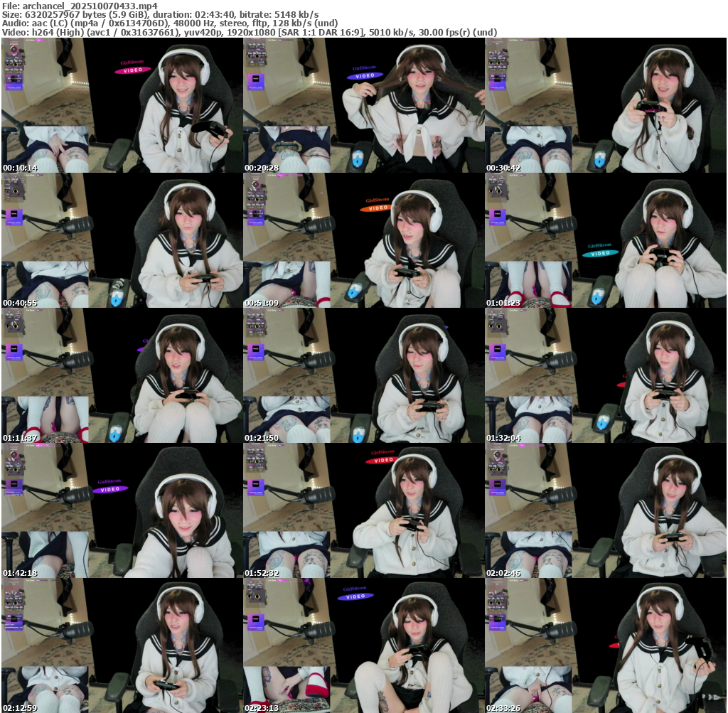Select the frame at 00:20:28
728x713 pixels.
pyautogui.click(x=363, y=105)
